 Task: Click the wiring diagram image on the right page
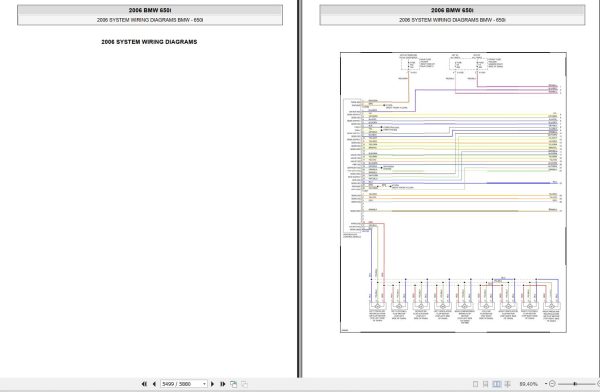(453, 192)
